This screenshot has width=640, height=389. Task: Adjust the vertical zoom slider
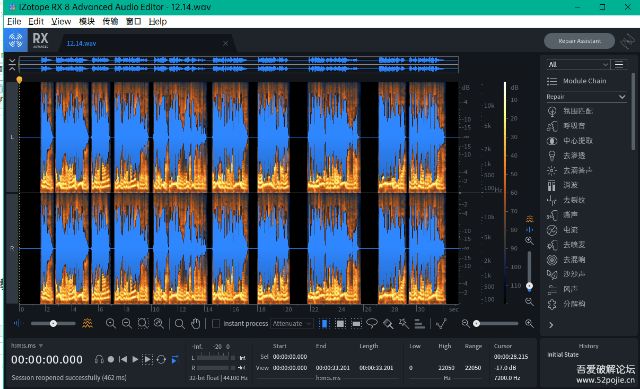(x=529, y=271)
